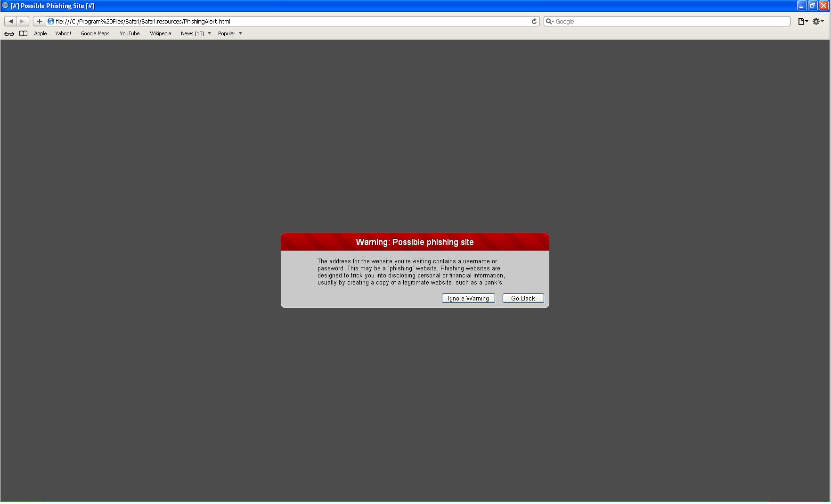Click the Forward navigation arrow
Viewport: 831px width, 504px height.
[22, 21]
